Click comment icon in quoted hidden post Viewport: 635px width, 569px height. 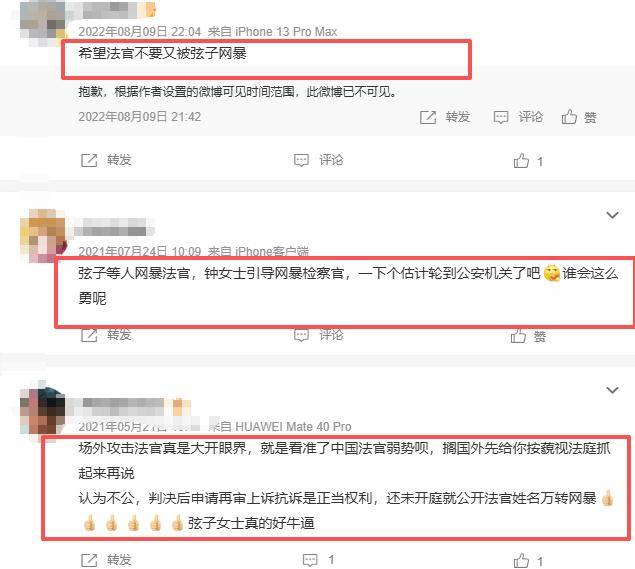click(x=501, y=117)
